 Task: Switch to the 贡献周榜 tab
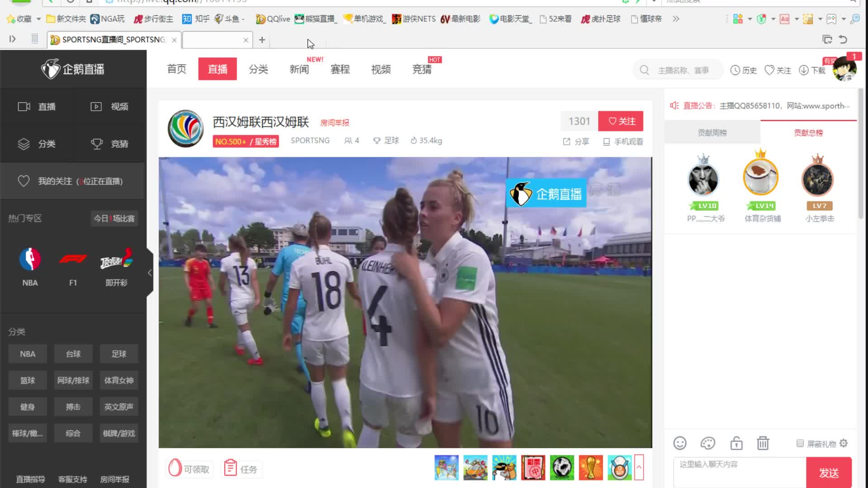[x=712, y=132]
